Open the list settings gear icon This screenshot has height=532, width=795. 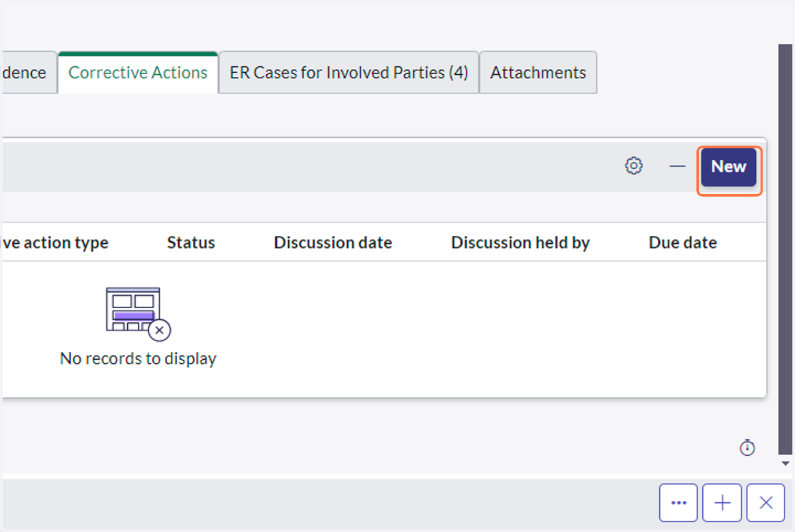pos(634,166)
